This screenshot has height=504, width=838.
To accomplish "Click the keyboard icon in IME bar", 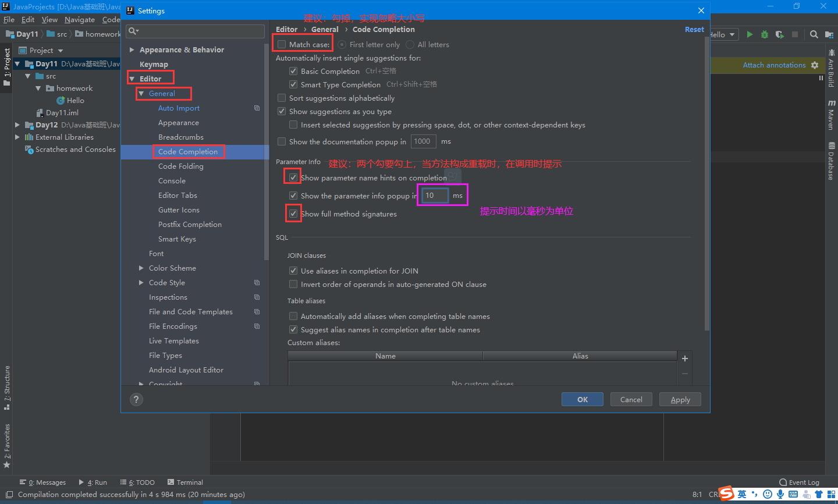I will coord(793,494).
